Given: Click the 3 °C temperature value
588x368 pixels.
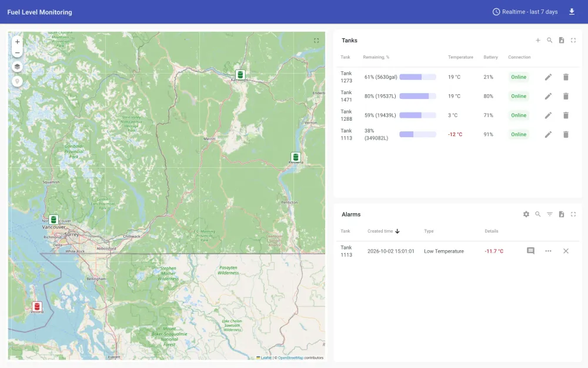Looking at the screenshot, I should click(453, 115).
